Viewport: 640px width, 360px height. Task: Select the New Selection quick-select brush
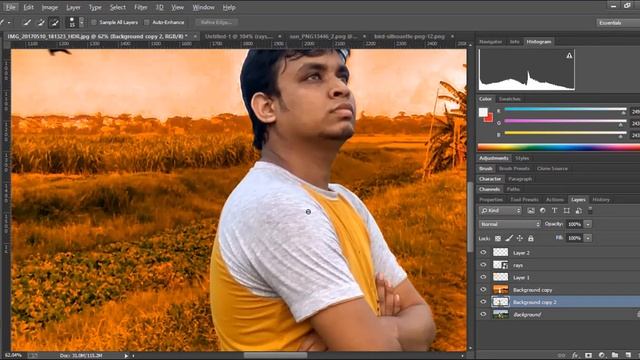tap(27, 22)
